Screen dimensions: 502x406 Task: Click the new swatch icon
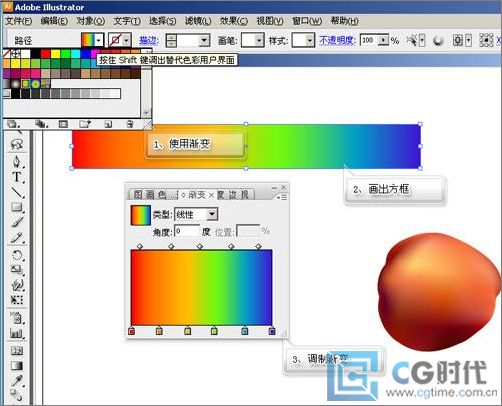click(x=108, y=124)
